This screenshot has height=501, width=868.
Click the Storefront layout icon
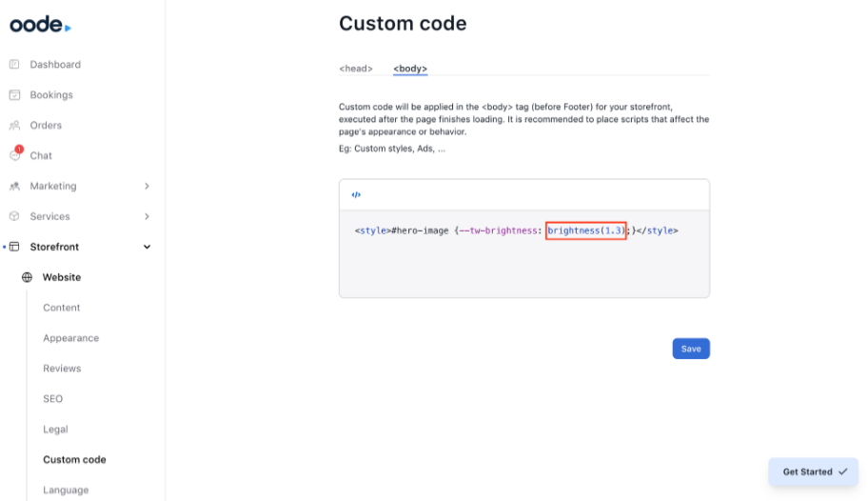[x=14, y=247]
